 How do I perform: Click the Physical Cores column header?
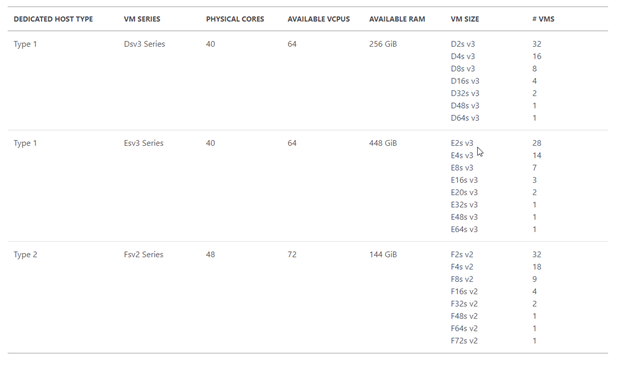tap(235, 19)
